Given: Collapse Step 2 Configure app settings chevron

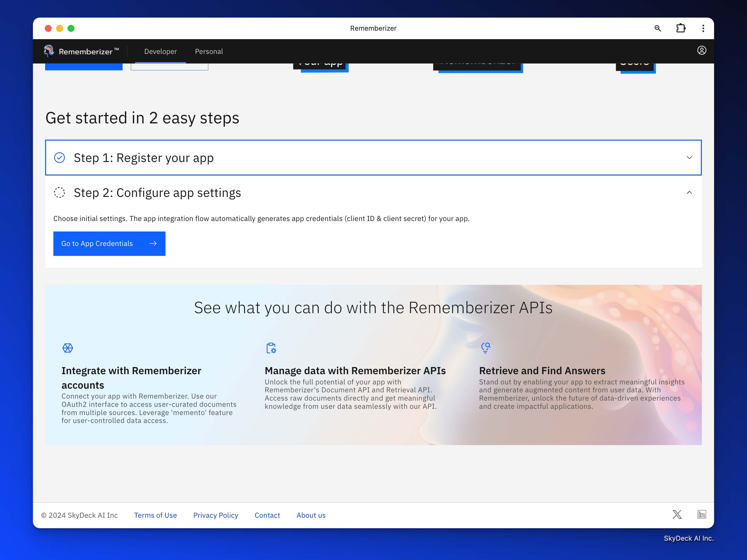Looking at the screenshot, I should click(x=689, y=193).
